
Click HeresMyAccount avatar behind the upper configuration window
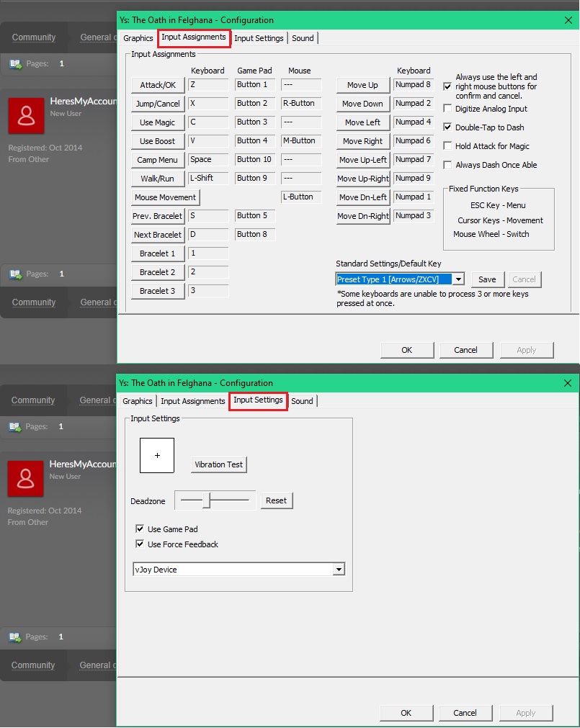pyautogui.click(x=26, y=116)
